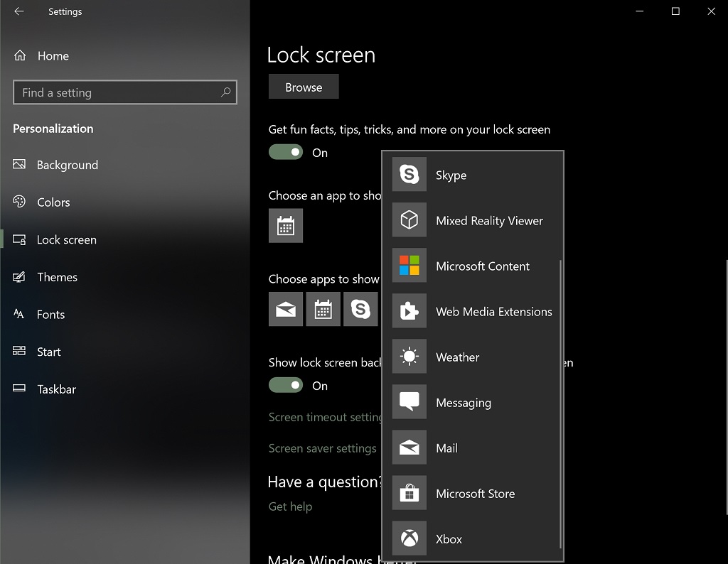This screenshot has width=728, height=564.
Task: Open Screen saver settings link
Action: (323, 448)
